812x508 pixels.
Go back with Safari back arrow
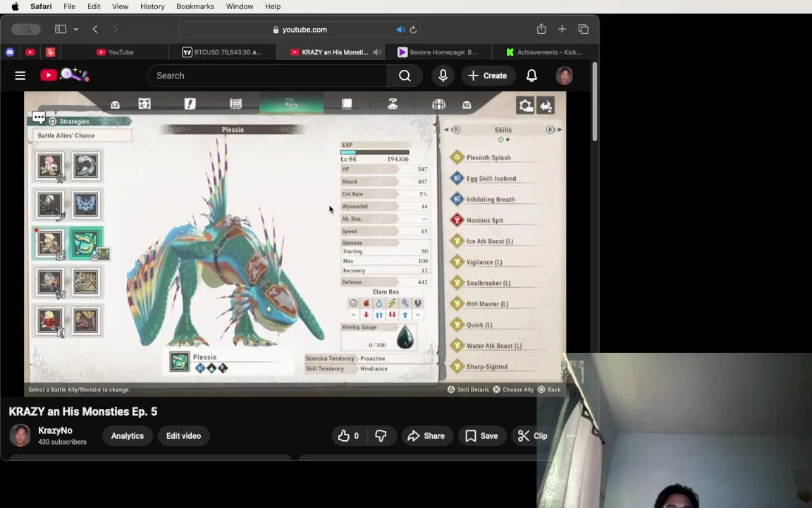(x=95, y=29)
